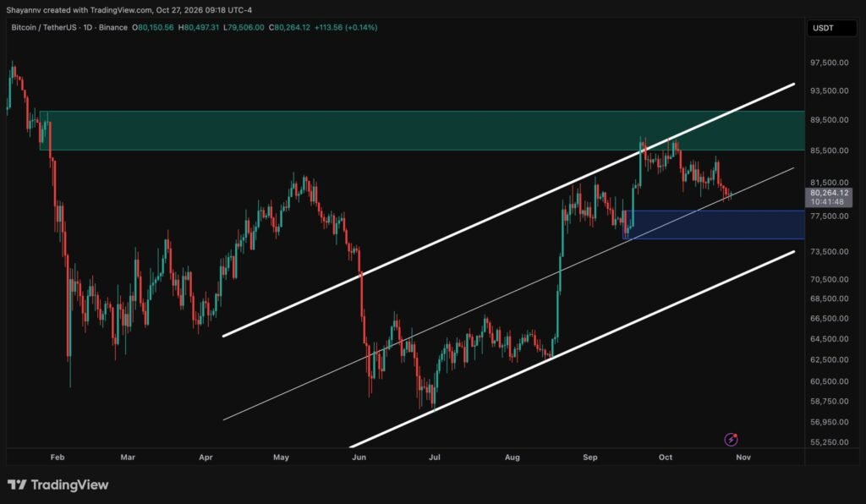Click the 70,500.00 price axis label
Viewport: 866px width, 504px height.
[x=829, y=279]
